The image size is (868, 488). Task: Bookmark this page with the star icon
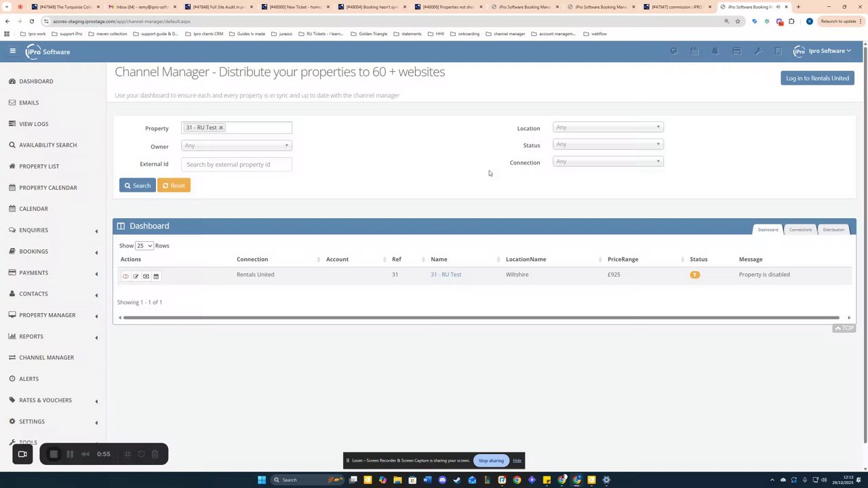(x=738, y=21)
